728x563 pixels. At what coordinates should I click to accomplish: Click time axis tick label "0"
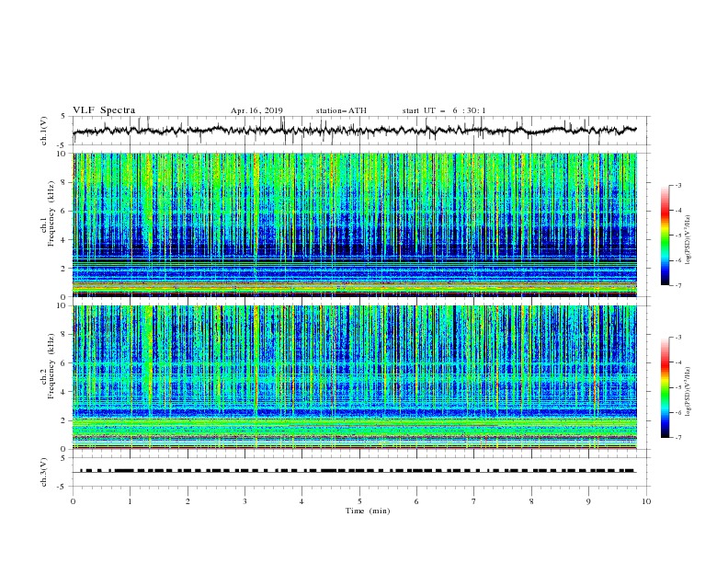click(73, 501)
